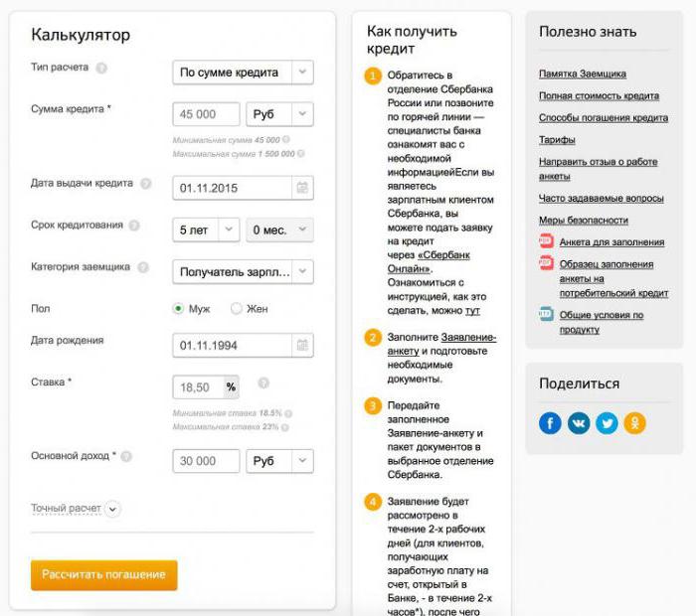
Task: Open Памятка Заемщика link
Action: (583, 74)
